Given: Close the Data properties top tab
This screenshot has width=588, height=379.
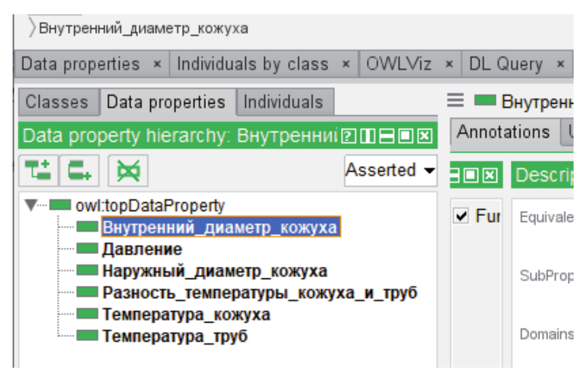Looking at the screenshot, I should (157, 64).
